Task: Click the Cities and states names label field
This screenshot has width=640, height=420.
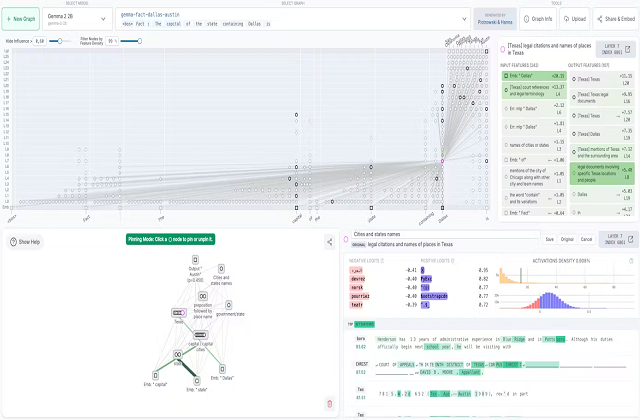Action: (446, 234)
